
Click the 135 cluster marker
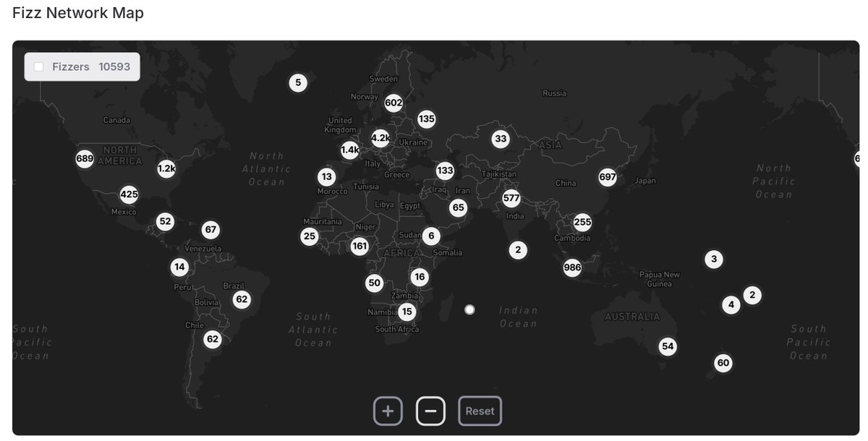[x=427, y=119]
